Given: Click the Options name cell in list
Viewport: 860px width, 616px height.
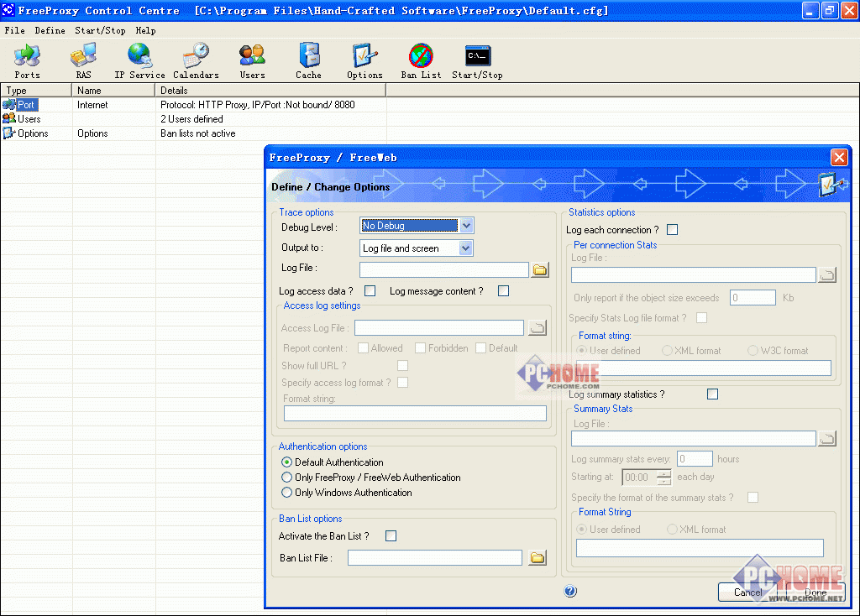Looking at the screenshot, I should click(x=92, y=133).
